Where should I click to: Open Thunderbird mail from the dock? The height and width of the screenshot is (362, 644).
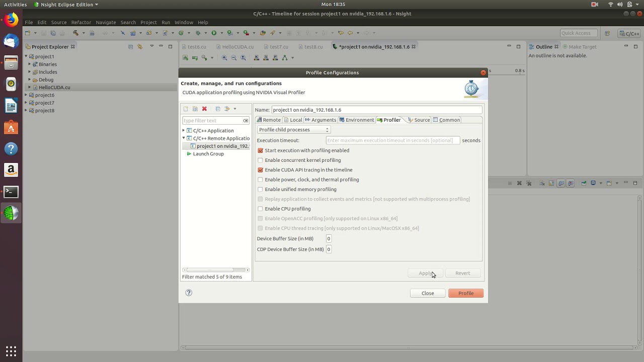[11, 41]
